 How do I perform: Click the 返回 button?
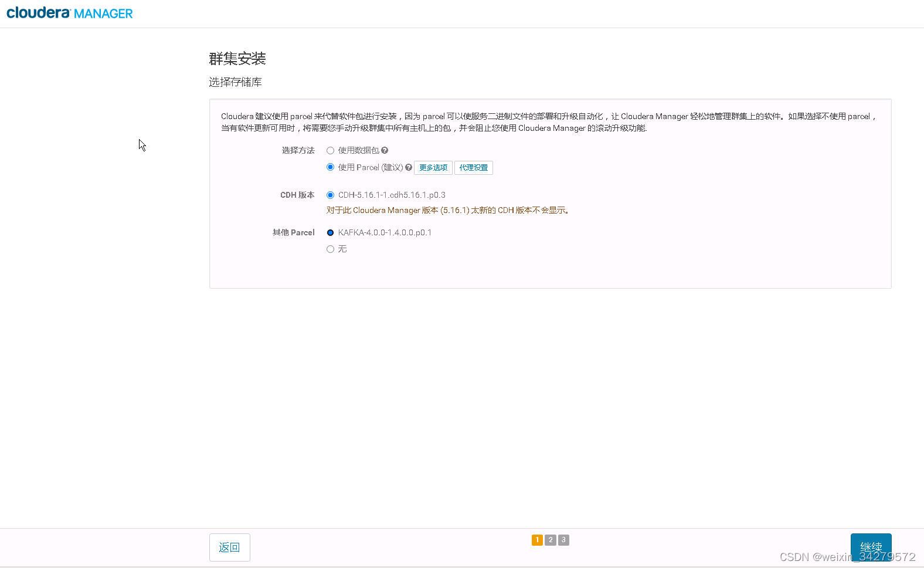click(x=230, y=547)
